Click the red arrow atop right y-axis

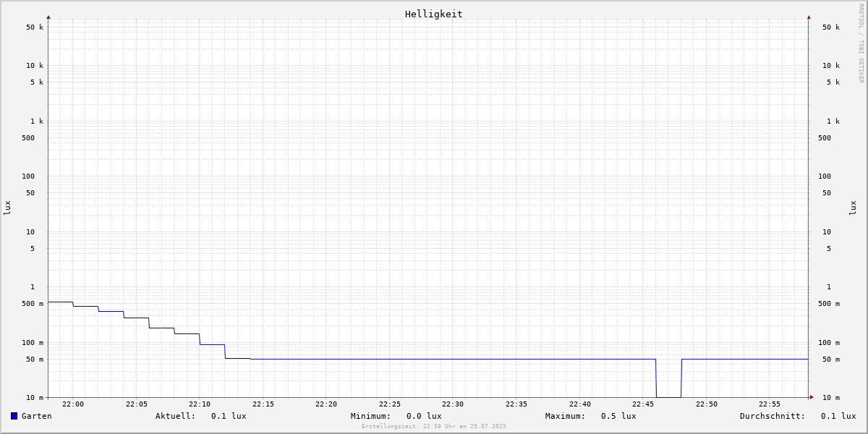809,17
